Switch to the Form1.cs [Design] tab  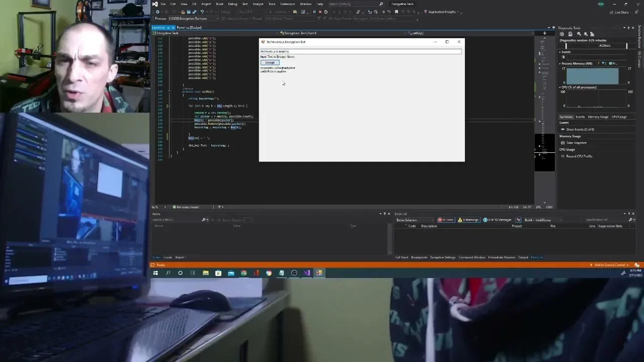[189, 28]
